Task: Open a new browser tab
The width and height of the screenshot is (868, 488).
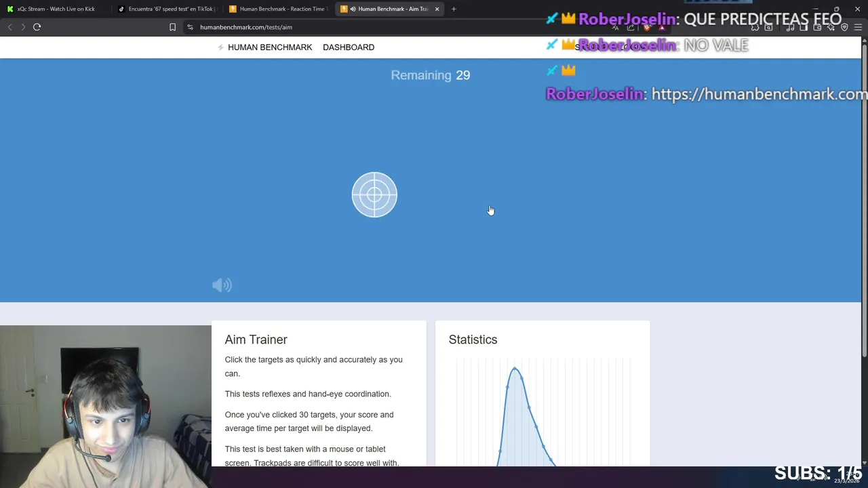Action: pos(454,9)
